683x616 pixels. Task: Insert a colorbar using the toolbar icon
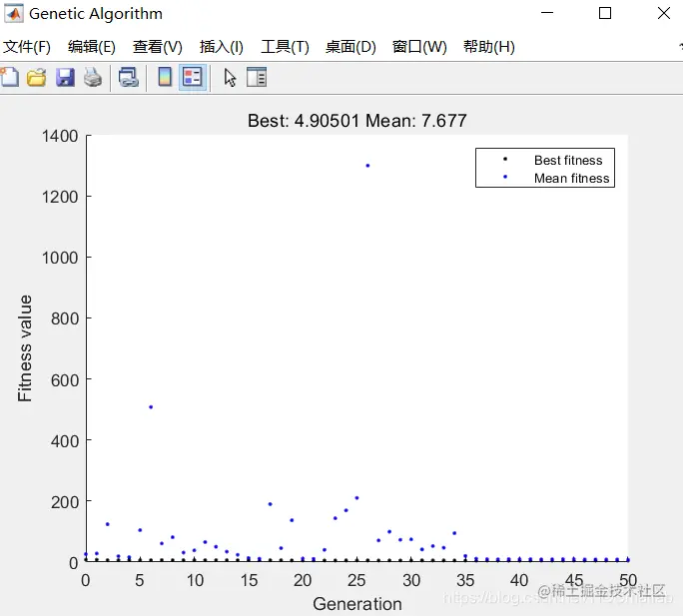click(165, 77)
